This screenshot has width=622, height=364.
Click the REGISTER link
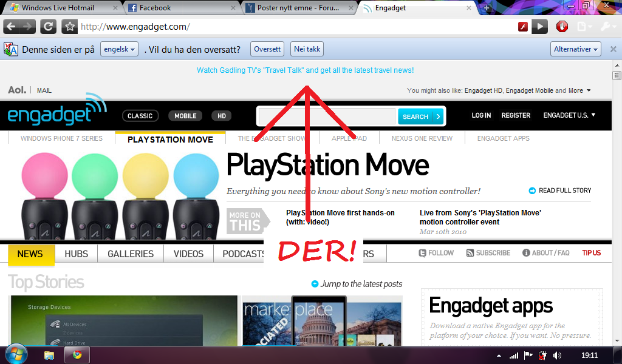click(x=516, y=115)
